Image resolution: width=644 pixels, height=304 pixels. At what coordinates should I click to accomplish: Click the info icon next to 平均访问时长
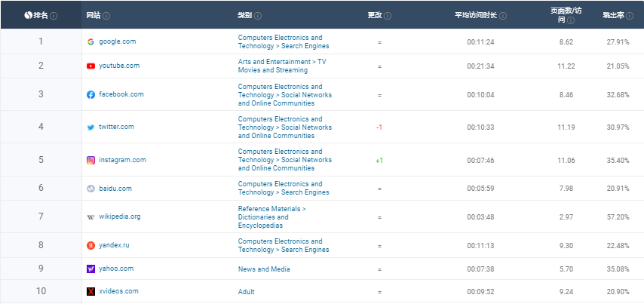click(x=503, y=15)
